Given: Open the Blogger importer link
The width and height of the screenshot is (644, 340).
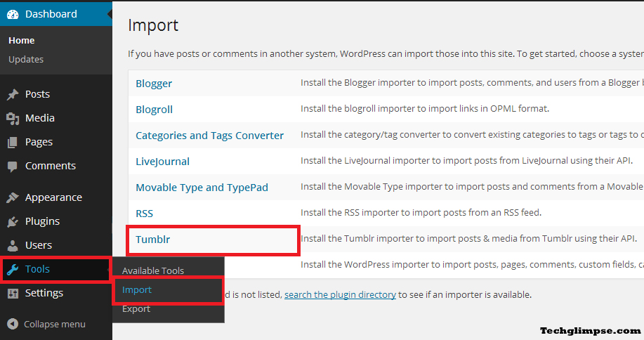Looking at the screenshot, I should click(x=154, y=84).
